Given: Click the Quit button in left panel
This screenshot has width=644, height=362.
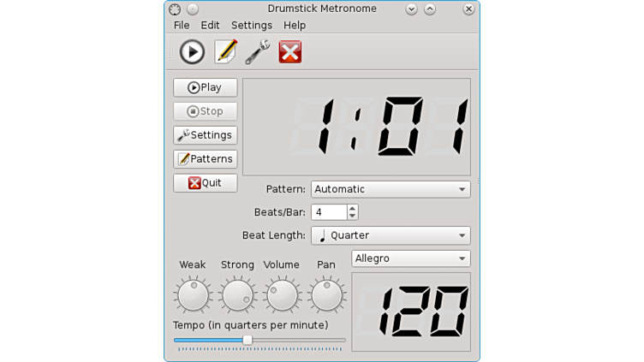Looking at the screenshot, I should [x=206, y=183].
